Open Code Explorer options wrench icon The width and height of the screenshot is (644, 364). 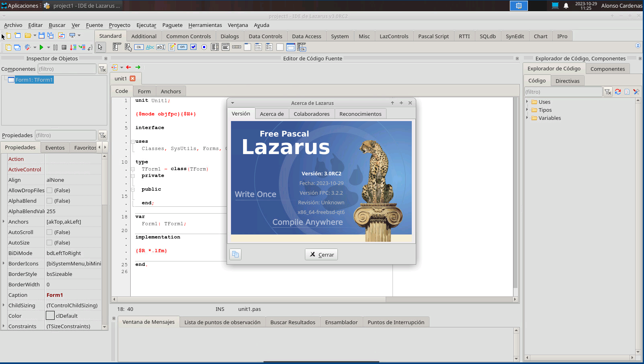[x=636, y=92]
